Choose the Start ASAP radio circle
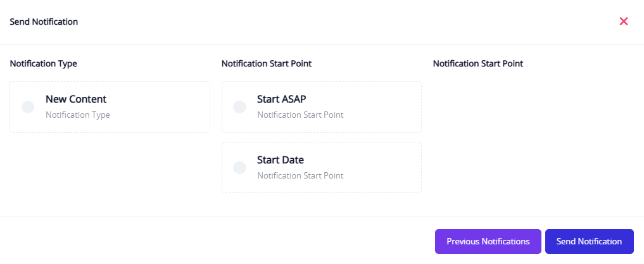 [239, 107]
